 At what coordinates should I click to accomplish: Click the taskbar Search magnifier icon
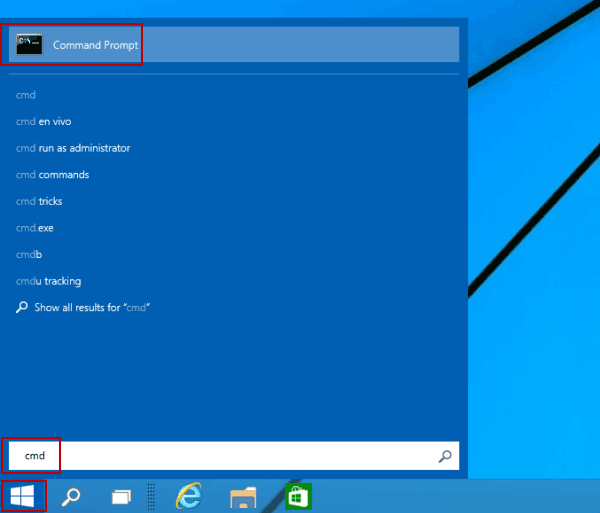click(x=71, y=497)
